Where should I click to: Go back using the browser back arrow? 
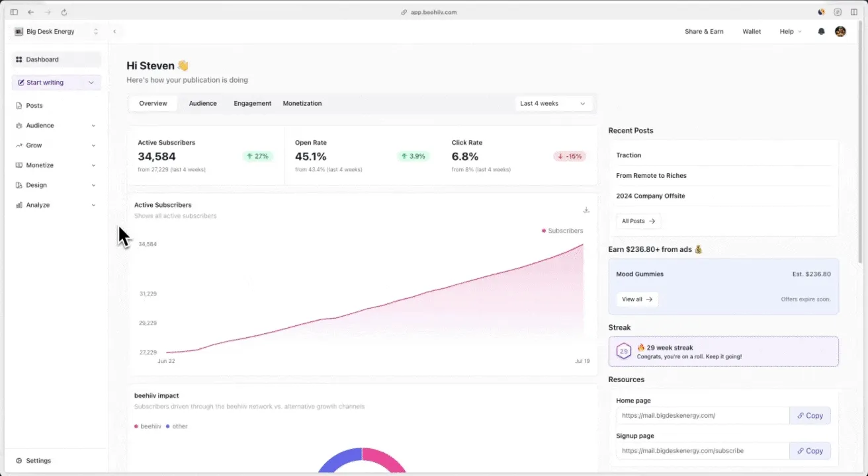pos(30,12)
